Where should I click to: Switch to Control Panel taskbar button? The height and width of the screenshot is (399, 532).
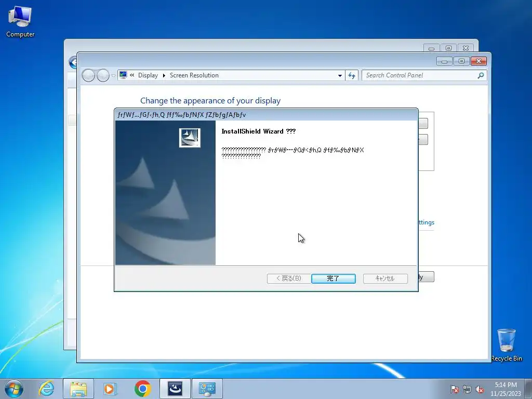(x=207, y=389)
